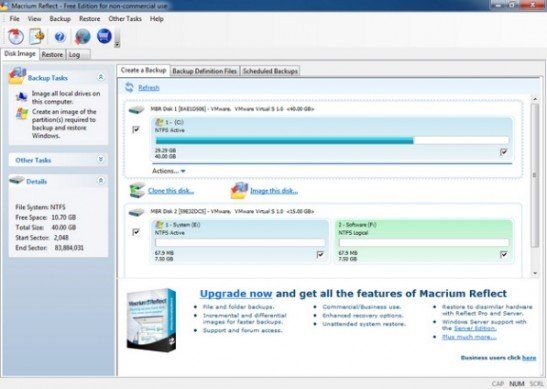The width and height of the screenshot is (547, 389).
Task: Click the backup definition file toolbar icon
Action: (x=37, y=36)
